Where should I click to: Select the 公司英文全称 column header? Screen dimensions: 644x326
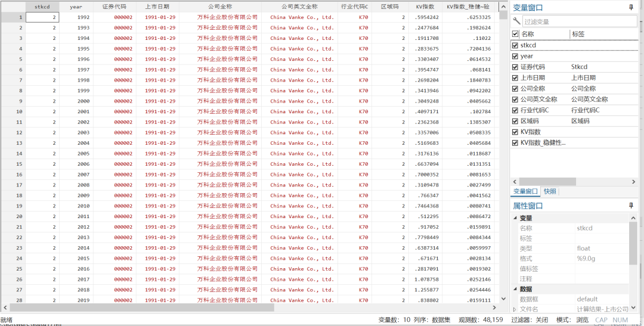click(x=299, y=7)
